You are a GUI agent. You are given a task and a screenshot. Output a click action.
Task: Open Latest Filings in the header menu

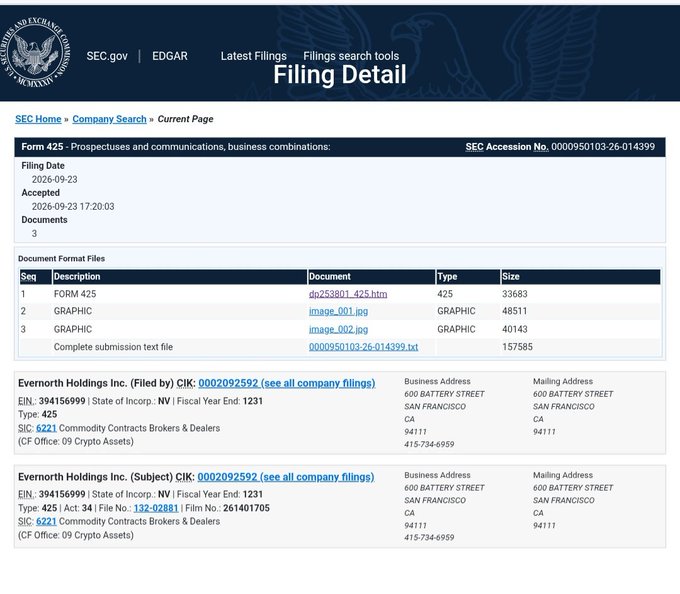click(254, 56)
